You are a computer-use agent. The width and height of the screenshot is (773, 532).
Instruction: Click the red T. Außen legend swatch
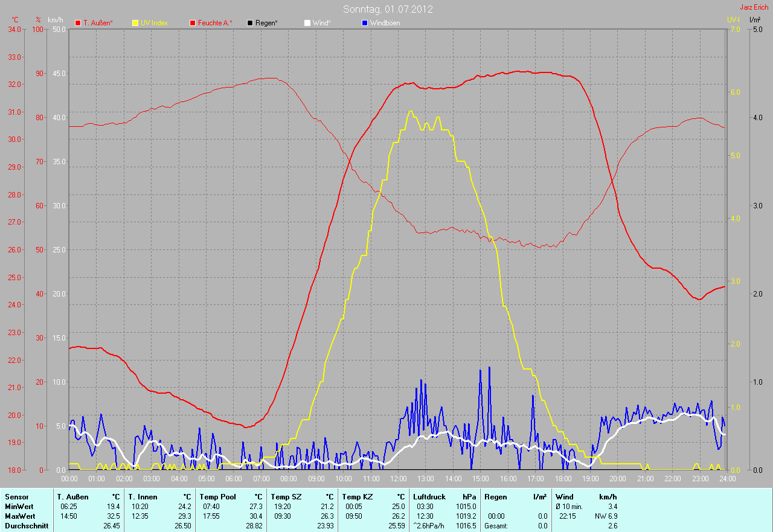click(x=78, y=23)
